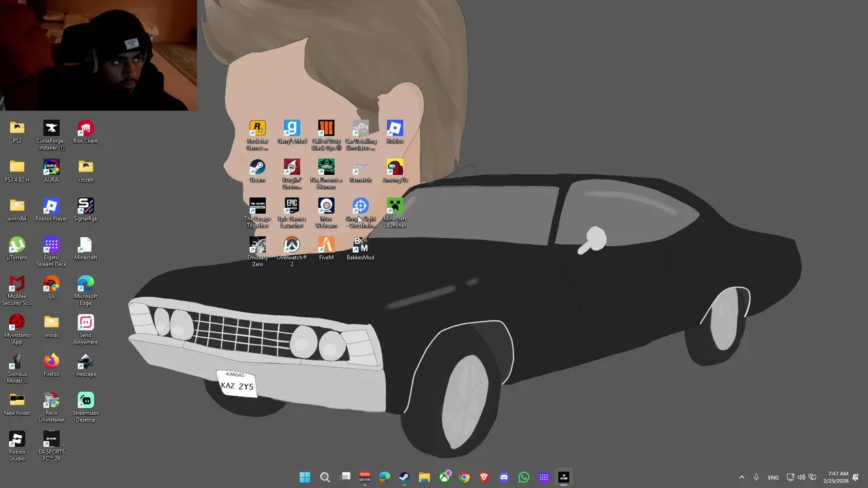868x488 pixels.
Task: Open File Explorer from the taskbar
Action: pyautogui.click(x=425, y=477)
